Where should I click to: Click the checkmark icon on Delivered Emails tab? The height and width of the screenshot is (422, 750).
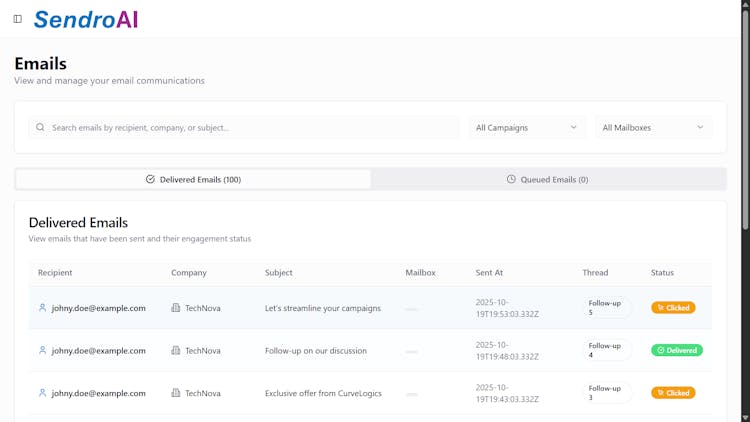tap(150, 180)
